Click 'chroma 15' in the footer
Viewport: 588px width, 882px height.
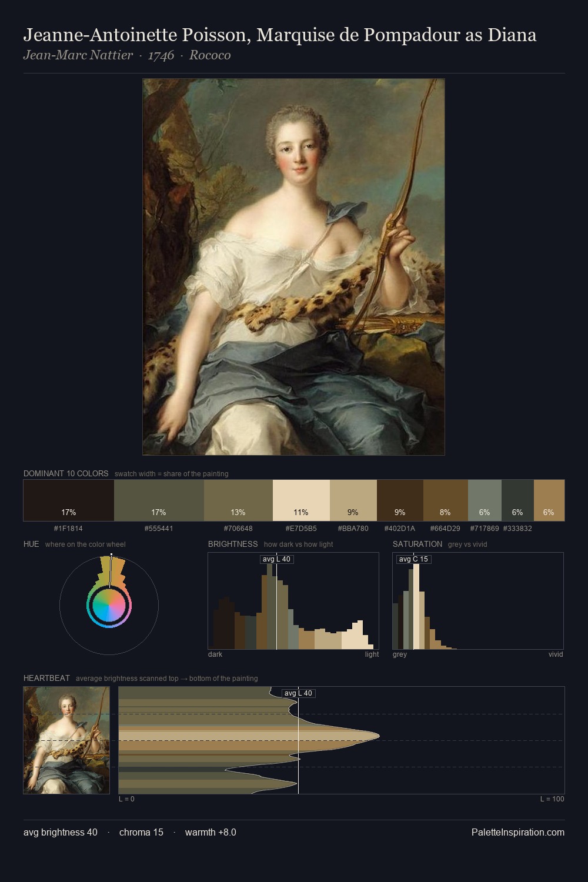tap(141, 832)
